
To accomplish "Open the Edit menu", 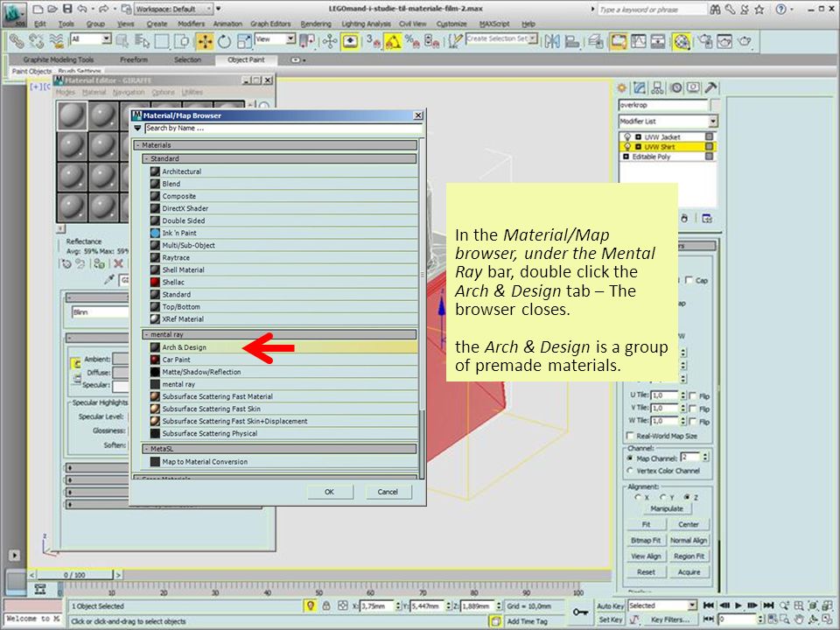I will [40, 24].
